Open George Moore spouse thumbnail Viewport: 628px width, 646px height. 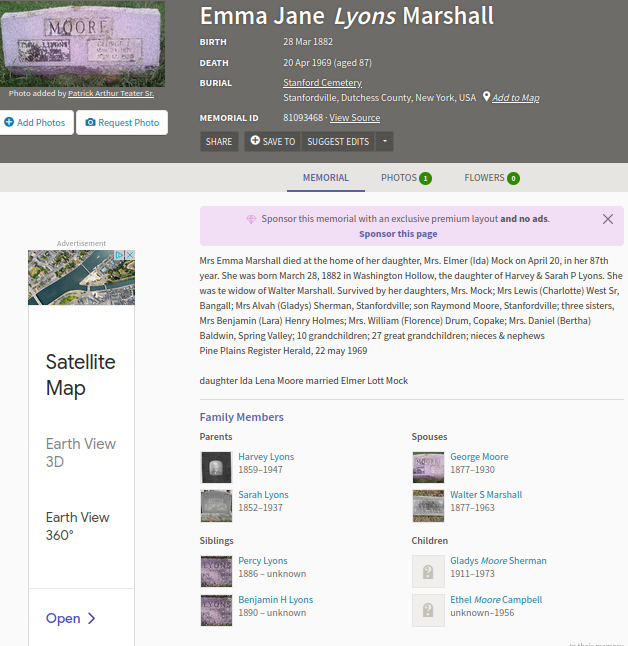click(x=428, y=467)
